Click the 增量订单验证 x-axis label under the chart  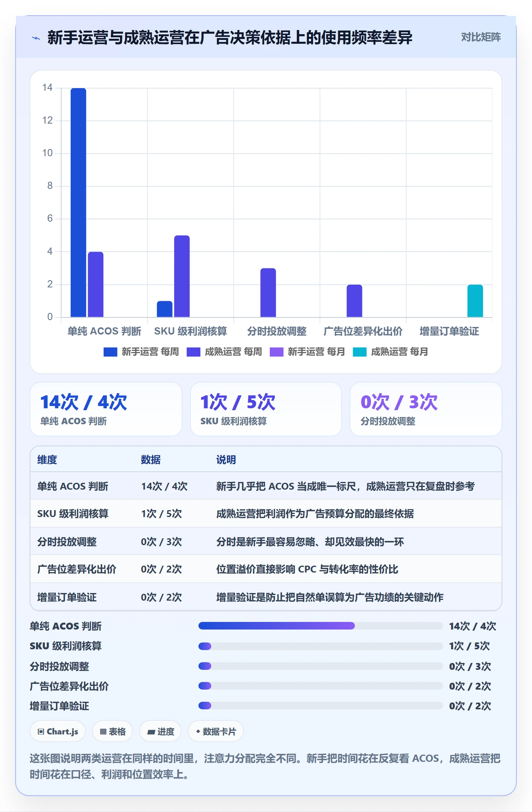[x=449, y=331]
